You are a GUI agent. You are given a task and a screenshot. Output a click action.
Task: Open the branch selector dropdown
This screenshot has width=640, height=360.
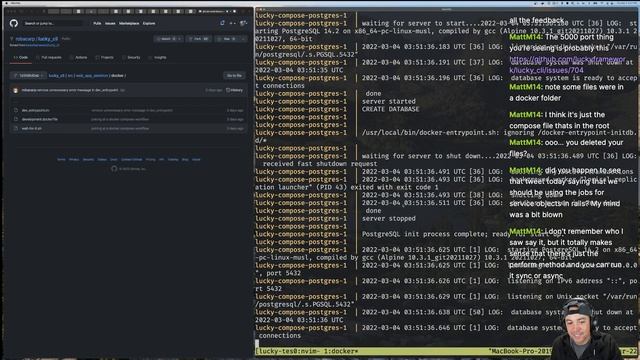[x=28, y=76]
